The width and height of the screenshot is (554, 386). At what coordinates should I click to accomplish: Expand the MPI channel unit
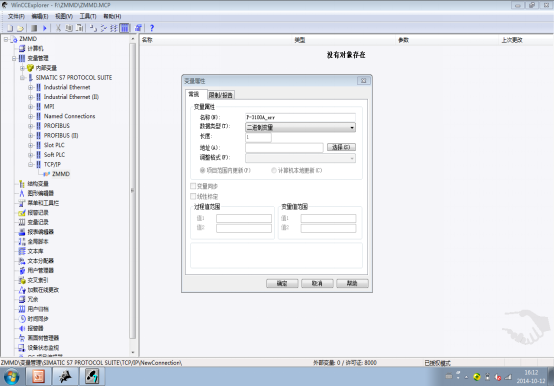(x=30, y=106)
